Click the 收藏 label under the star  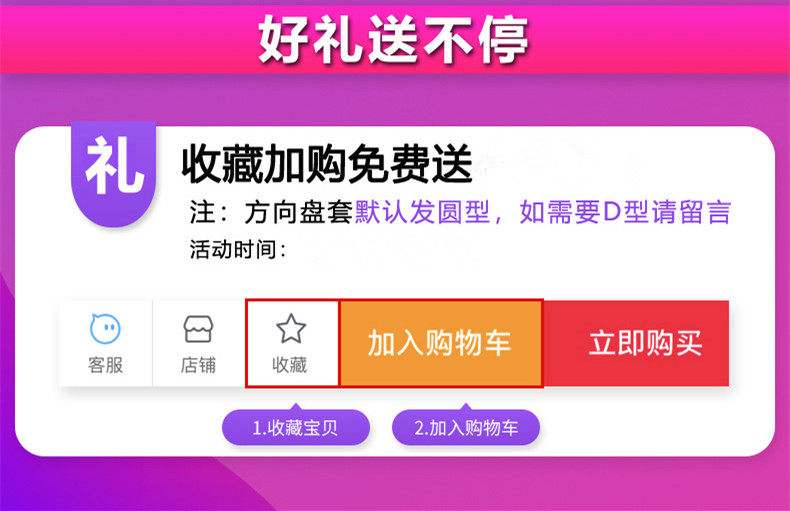[x=290, y=365]
